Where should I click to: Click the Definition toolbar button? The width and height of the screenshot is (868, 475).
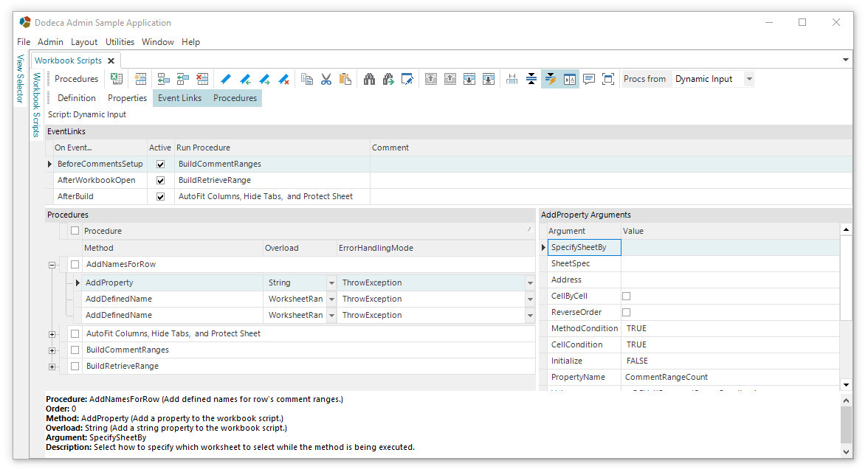pyautogui.click(x=77, y=98)
